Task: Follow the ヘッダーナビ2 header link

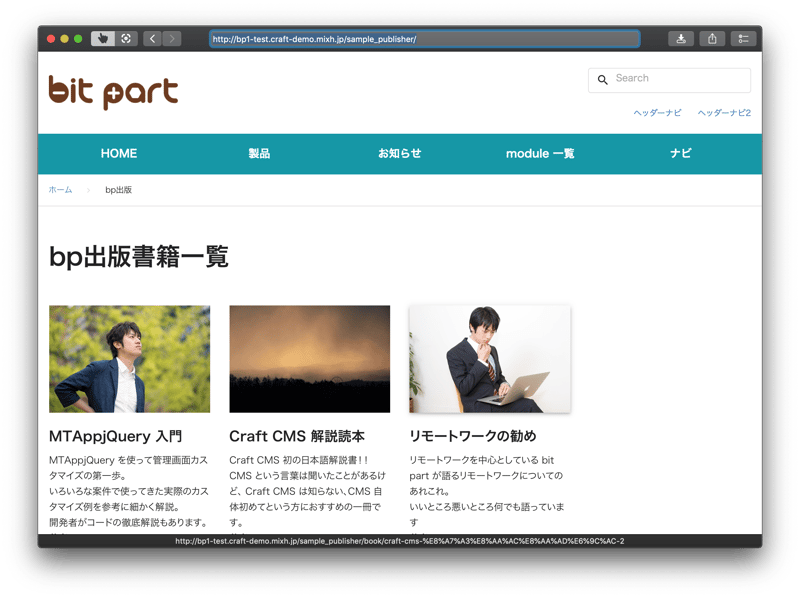Action: [x=724, y=113]
